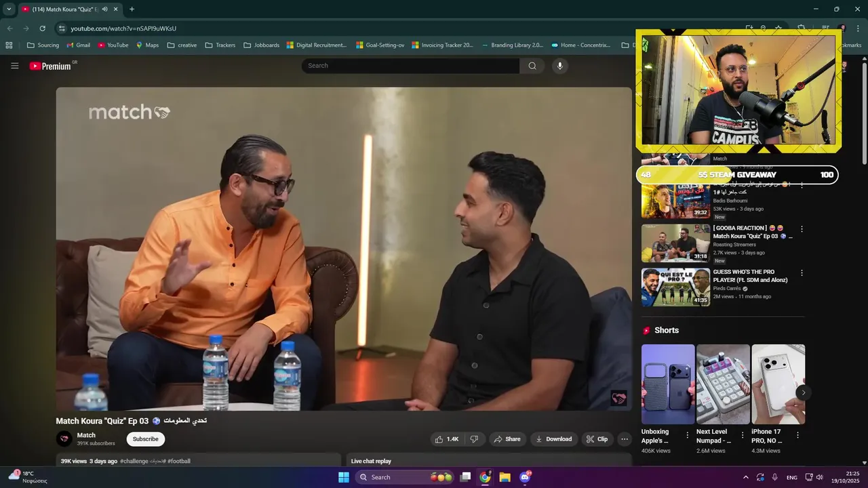Screen dimensions: 868x488
Task: Click the Pieds Carrés channel name
Action: pyautogui.click(x=727, y=288)
